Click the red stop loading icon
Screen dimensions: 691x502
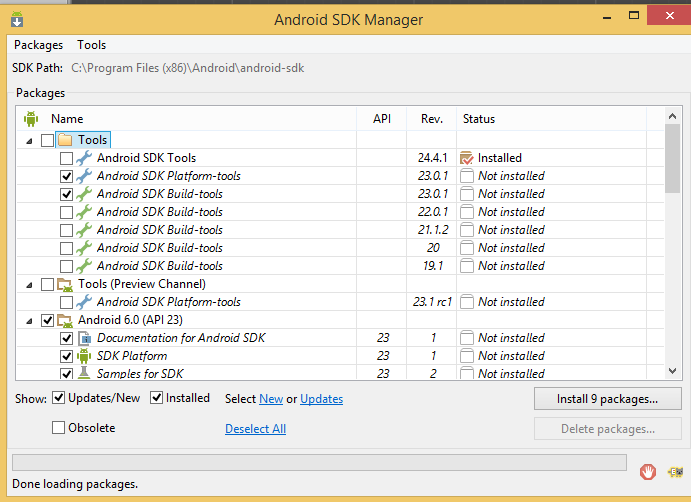click(648, 471)
